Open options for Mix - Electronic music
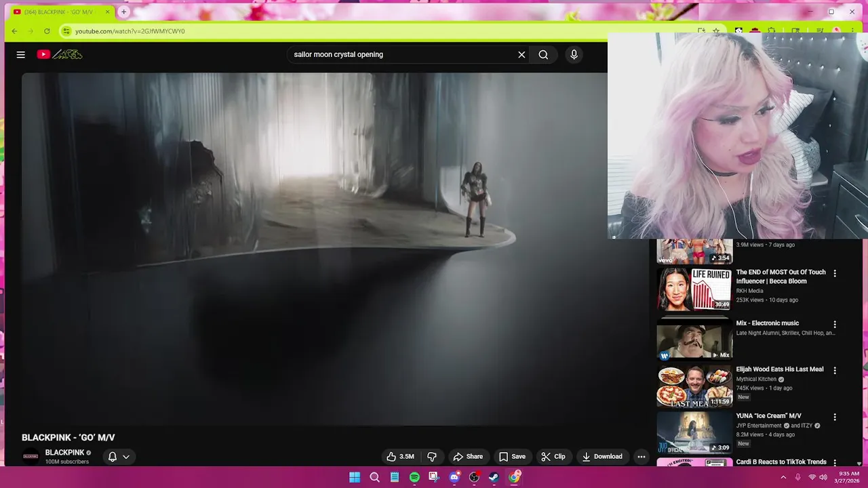This screenshot has height=488, width=868. [835, 325]
